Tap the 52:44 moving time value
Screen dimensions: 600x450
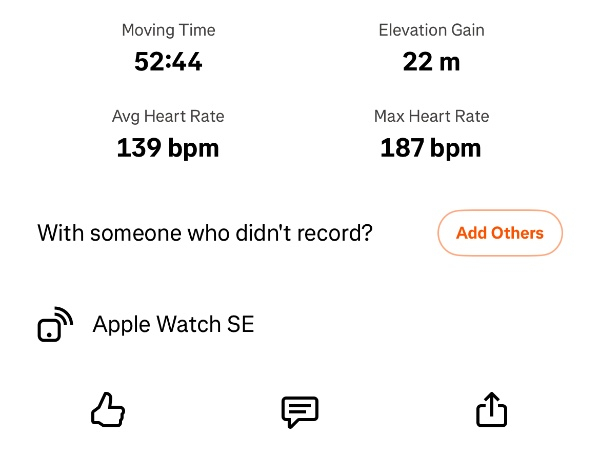[168, 62]
